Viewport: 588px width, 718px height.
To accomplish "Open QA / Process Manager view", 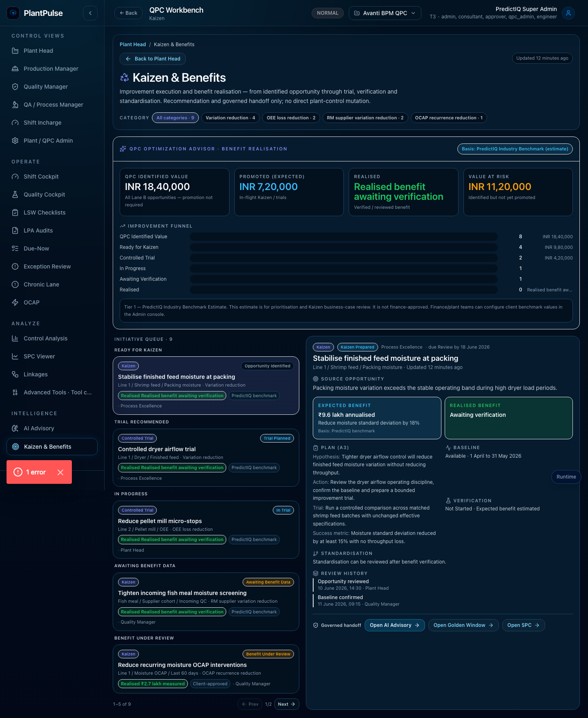I will point(52,105).
